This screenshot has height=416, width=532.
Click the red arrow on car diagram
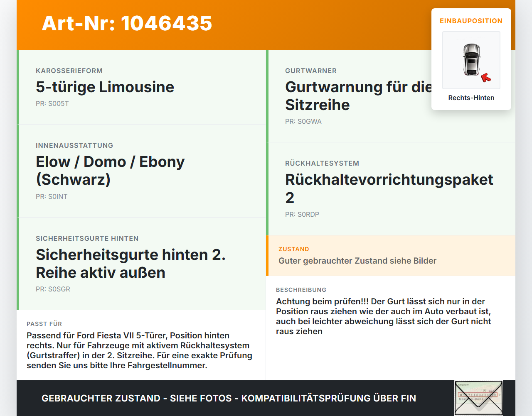486,78
